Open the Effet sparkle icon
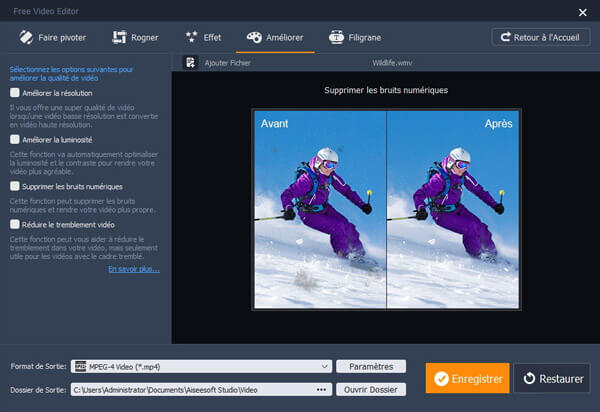 coord(191,37)
